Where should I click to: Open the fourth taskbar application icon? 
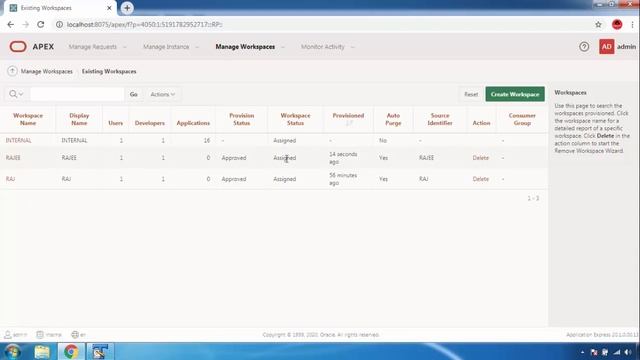[99, 351]
